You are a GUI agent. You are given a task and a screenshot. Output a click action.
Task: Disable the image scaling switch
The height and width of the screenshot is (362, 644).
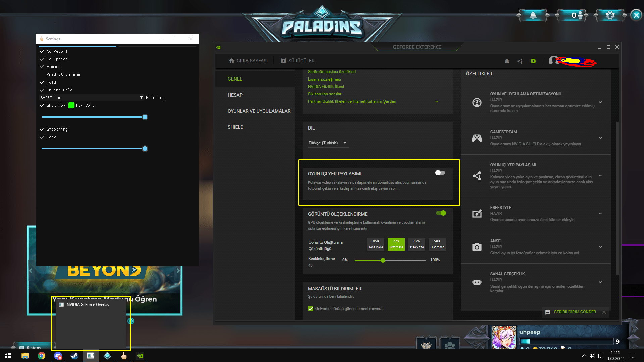[x=441, y=213]
